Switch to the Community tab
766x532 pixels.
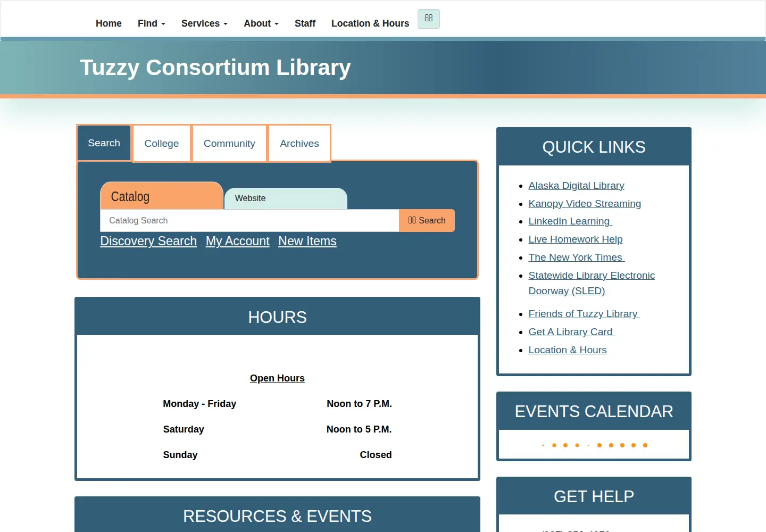tap(229, 144)
